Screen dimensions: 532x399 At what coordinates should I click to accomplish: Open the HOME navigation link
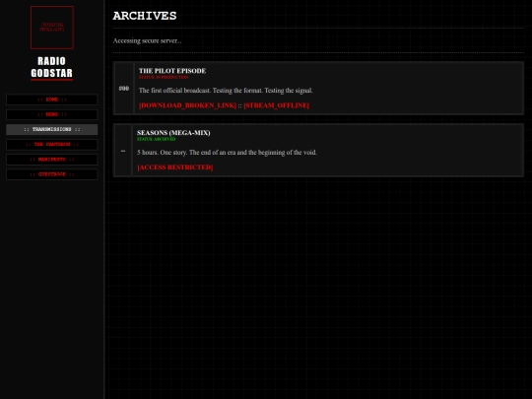click(x=52, y=100)
